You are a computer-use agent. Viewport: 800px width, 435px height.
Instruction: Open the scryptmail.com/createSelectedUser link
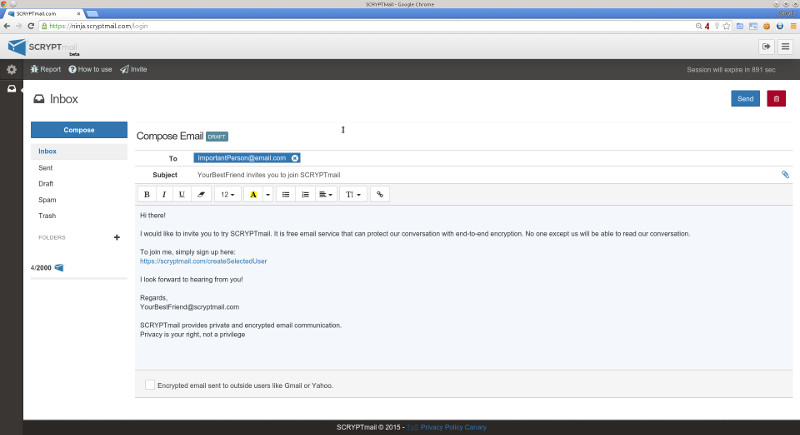click(x=204, y=261)
